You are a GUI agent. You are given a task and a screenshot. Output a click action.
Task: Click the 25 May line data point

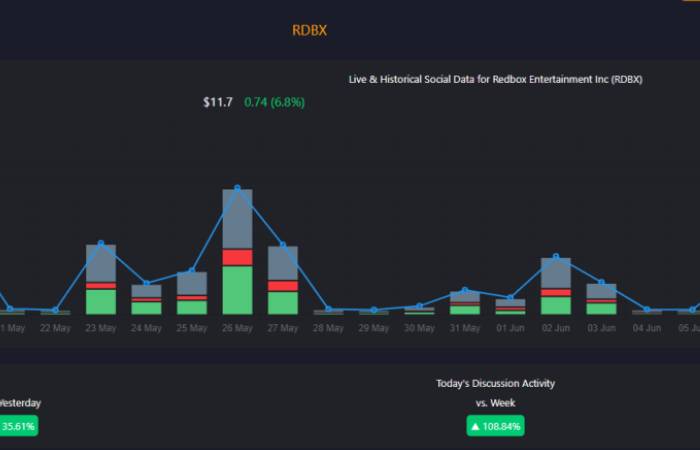(192, 271)
